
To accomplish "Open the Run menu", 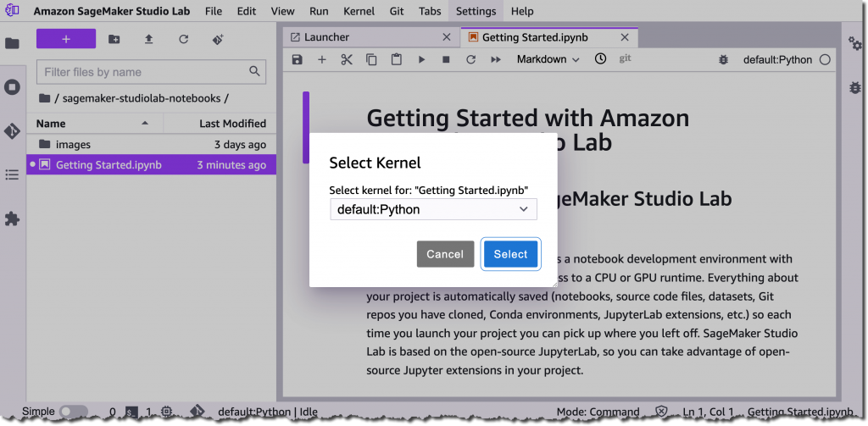I will tap(319, 11).
